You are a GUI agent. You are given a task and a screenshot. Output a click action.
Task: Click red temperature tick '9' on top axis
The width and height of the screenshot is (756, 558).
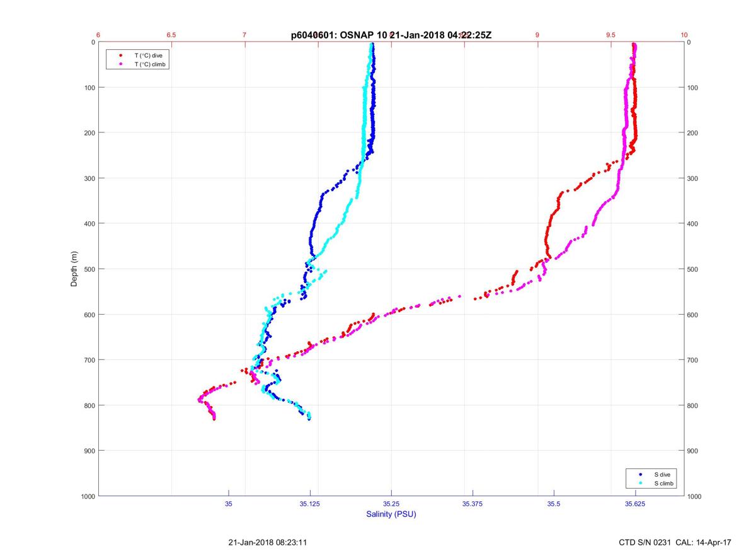[x=537, y=35]
